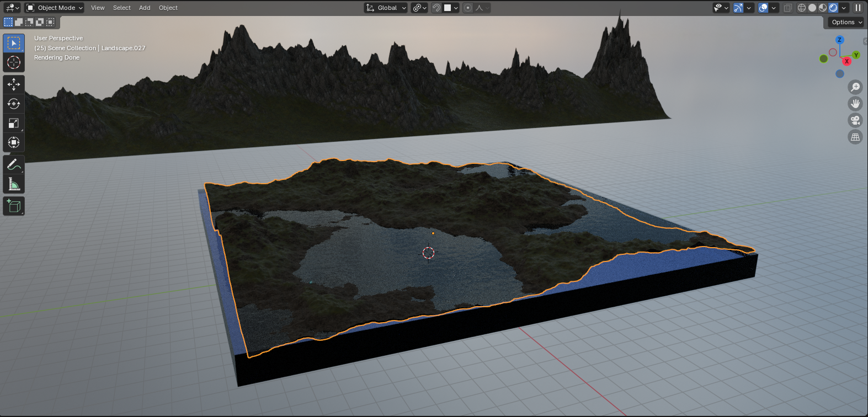Viewport: 868px width, 417px height.
Task: Set selection mode to invert
Action: coord(40,22)
